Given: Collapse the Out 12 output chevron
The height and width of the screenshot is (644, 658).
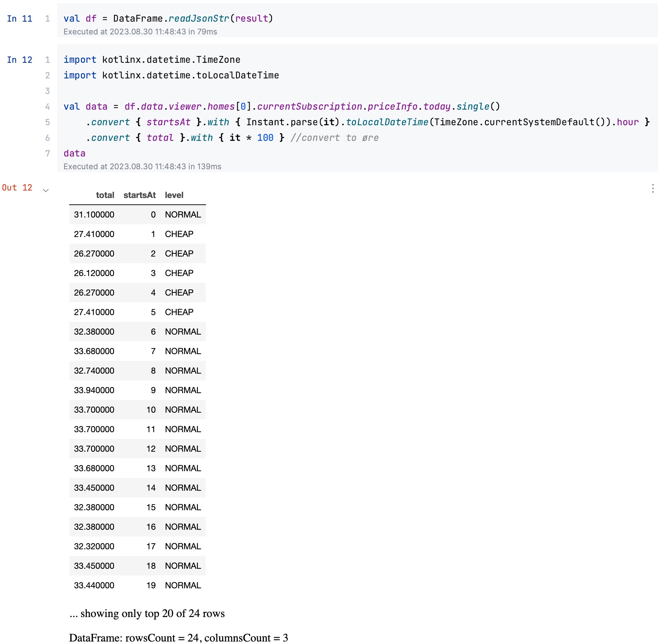Looking at the screenshot, I should pyautogui.click(x=46, y=190).
